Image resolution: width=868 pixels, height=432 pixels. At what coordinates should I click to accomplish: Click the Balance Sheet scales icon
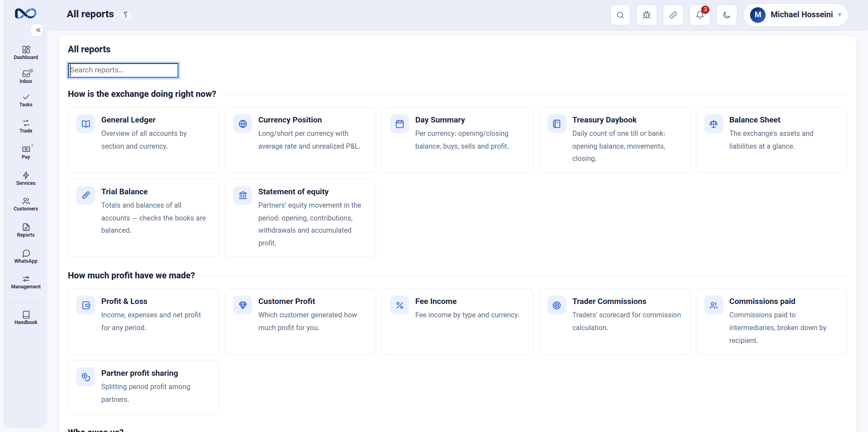[x=714, y=124]
